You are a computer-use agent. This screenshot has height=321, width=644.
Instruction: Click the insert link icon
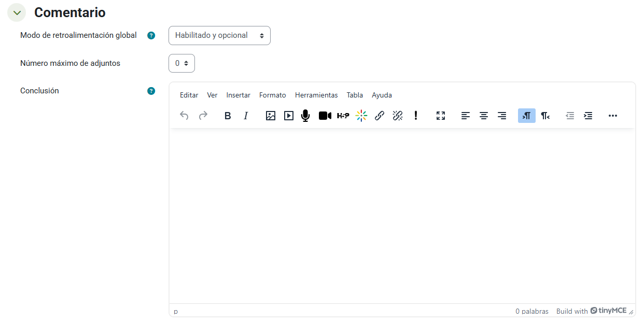pos(379,116)
